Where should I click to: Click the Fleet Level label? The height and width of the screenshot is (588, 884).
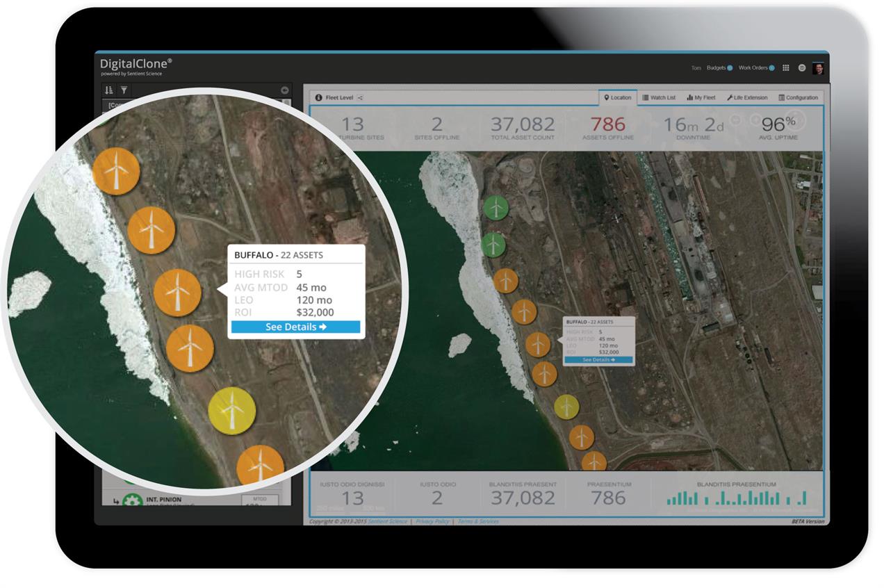coord(339,98)
